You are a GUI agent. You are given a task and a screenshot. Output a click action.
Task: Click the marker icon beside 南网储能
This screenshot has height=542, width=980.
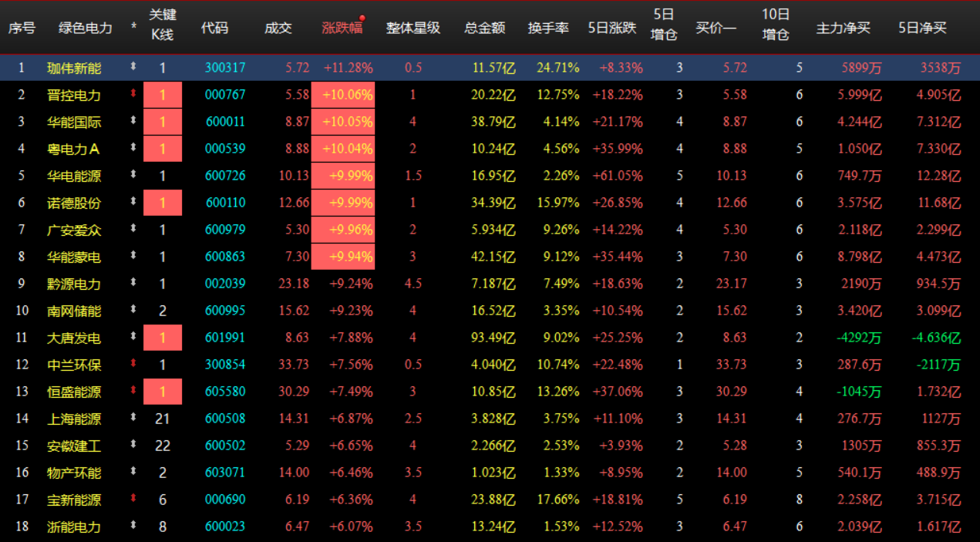pyautogui.click(x=133, y=311)
